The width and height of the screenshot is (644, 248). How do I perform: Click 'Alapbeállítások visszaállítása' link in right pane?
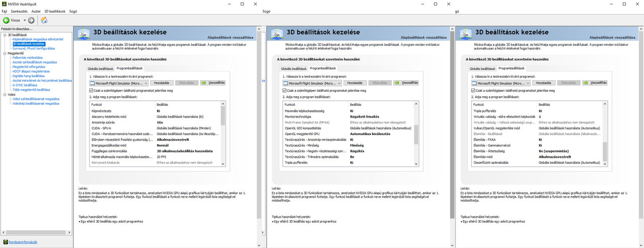(x=612, y=38)
